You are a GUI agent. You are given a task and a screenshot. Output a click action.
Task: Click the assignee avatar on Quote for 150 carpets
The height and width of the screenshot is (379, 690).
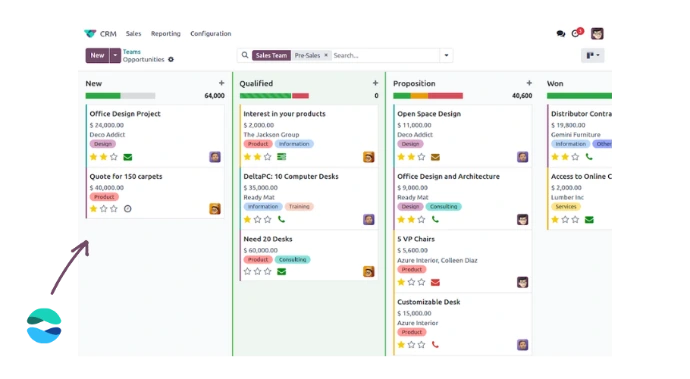[215, 209]
